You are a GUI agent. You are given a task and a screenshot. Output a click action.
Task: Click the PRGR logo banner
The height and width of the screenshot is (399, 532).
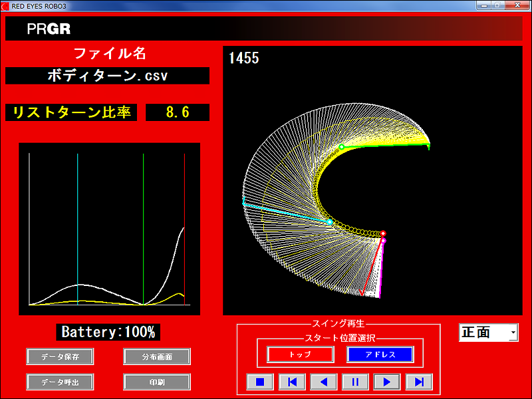(x=49, y=29)
